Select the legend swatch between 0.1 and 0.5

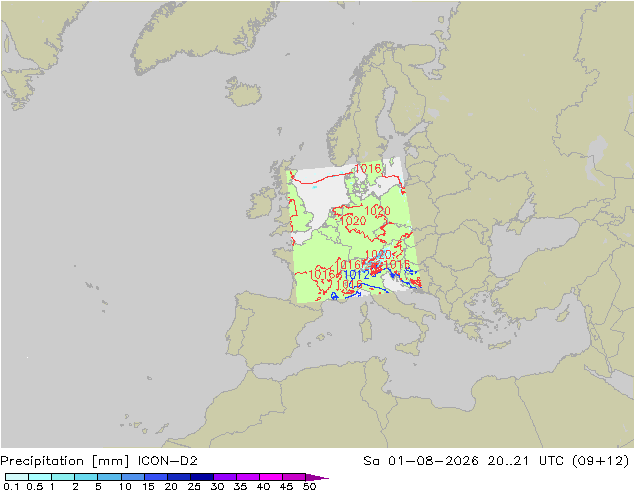coord(17,477)
